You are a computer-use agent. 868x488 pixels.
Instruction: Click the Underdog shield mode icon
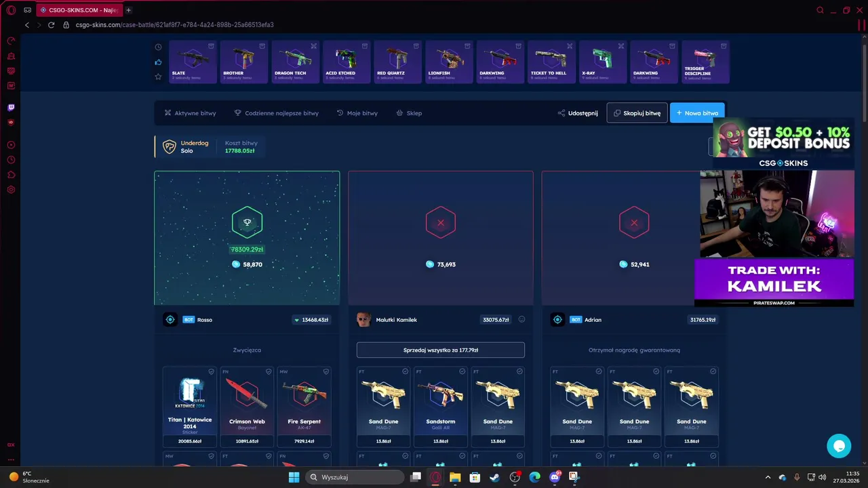point(170,146)
